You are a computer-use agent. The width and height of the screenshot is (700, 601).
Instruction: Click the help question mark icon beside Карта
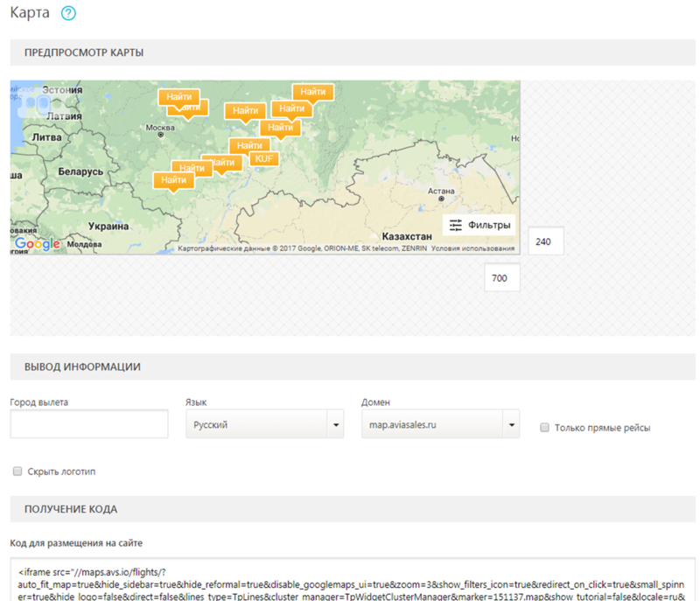click(x=69, y=13)
